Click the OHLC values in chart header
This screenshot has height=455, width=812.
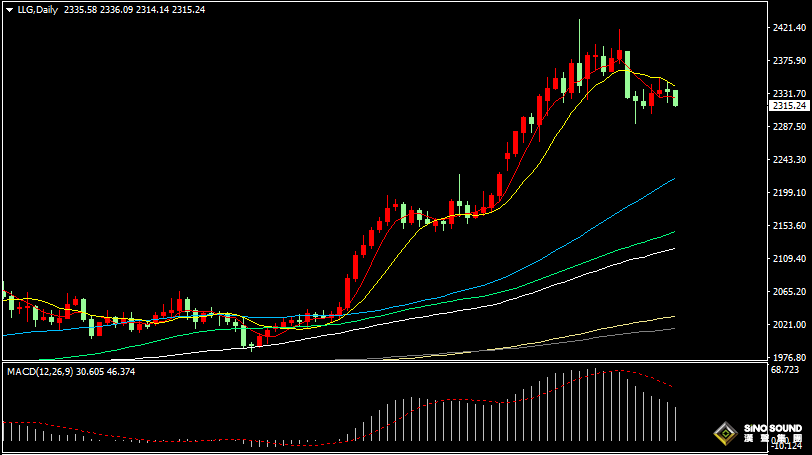pyautogui.click(x=135, y=9)
